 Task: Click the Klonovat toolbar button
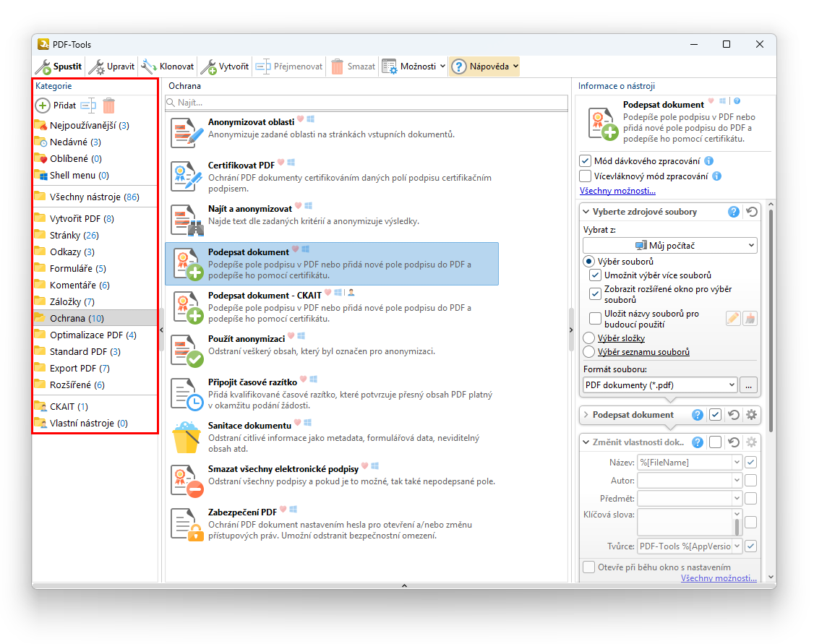coord(168,66)
